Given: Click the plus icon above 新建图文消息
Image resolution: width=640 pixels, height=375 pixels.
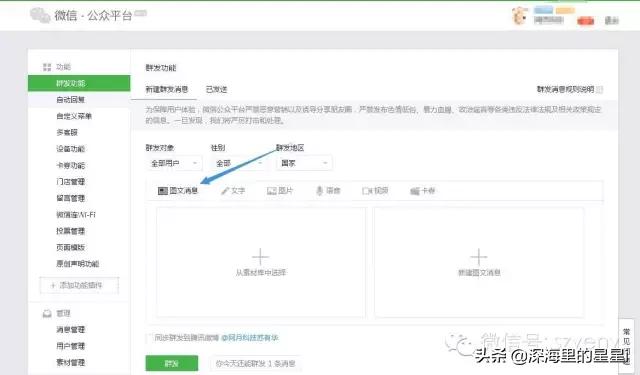Looking at the screenshot, I should click(x=479, y=257).
